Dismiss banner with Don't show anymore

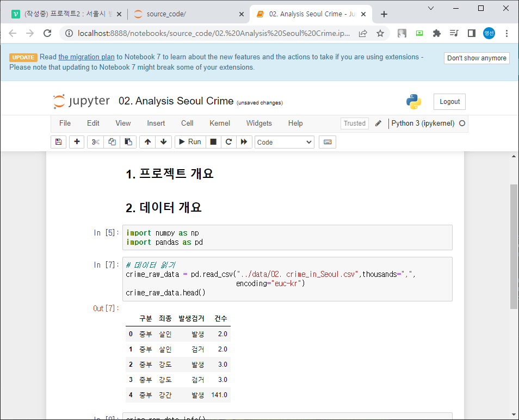click(x=477, y=58)
